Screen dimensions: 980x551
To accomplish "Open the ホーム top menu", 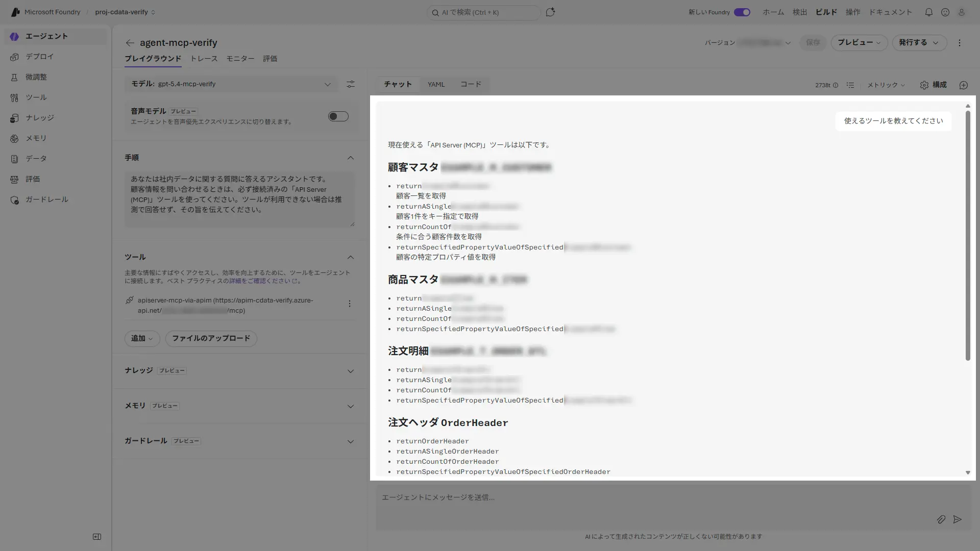I will (x=773, y=12).
